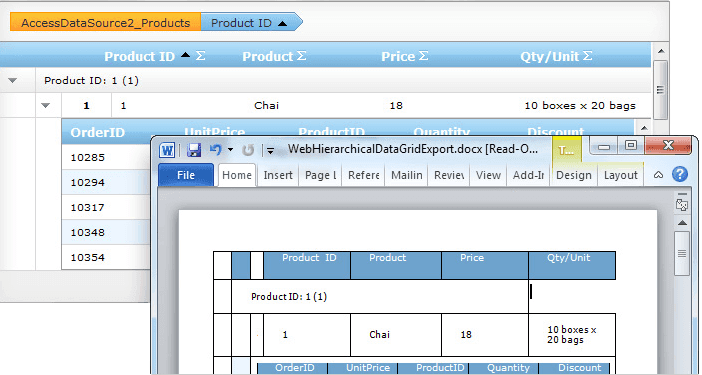Click Product ID: 1 (1) cell in Word table
The image size is (702, 375).
pos(380,297)
